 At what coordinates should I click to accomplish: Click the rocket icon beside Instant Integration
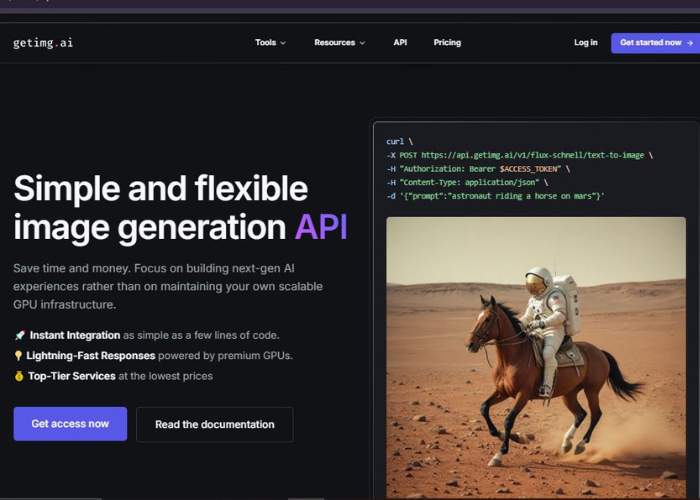(19, 335)
